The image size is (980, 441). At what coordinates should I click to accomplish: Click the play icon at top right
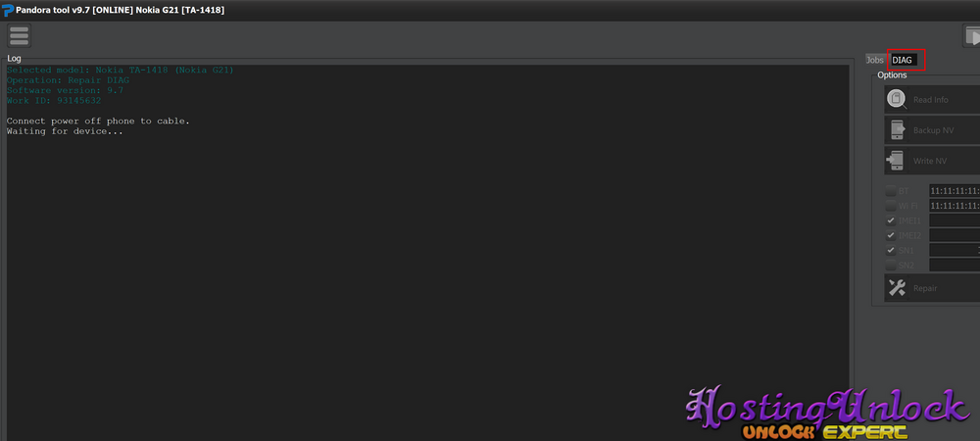coord(971,35)
